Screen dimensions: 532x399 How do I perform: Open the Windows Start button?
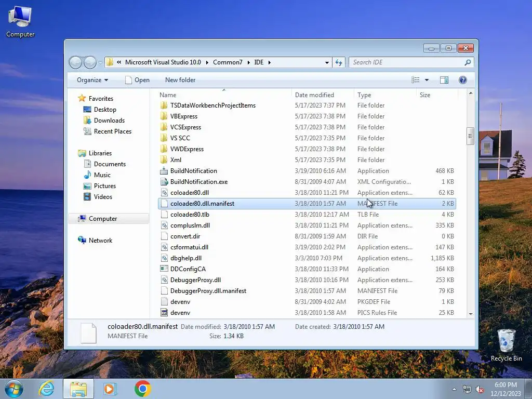pyautogui.click(x=14, y=389)
